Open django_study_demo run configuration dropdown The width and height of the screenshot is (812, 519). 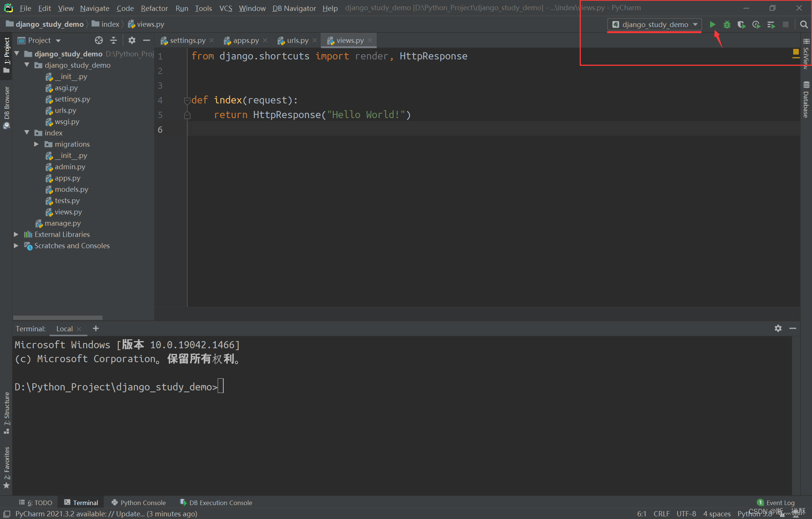coord(654,24)
